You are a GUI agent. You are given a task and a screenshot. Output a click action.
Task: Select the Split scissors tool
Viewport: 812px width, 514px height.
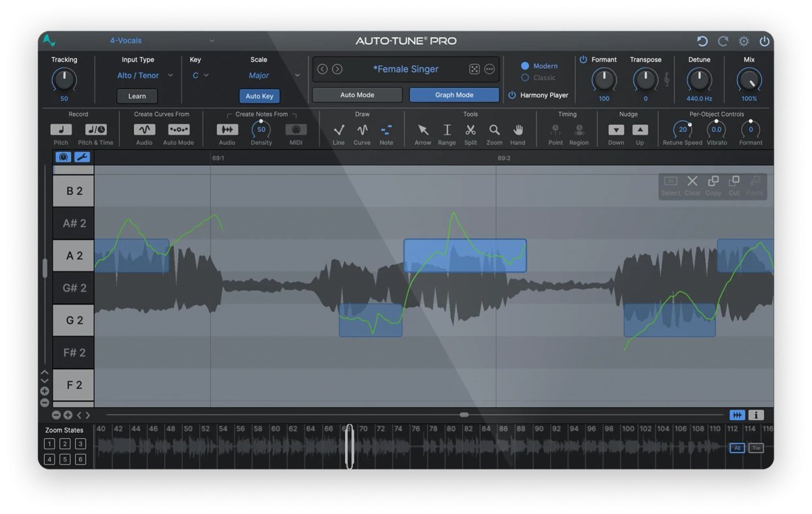point(470,130)
